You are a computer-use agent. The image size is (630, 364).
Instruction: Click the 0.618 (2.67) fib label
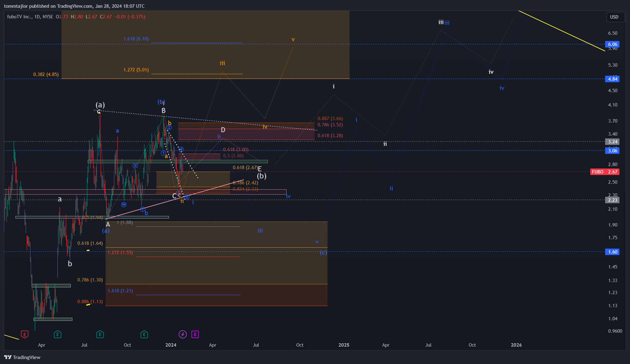click(x=245, y=168)
